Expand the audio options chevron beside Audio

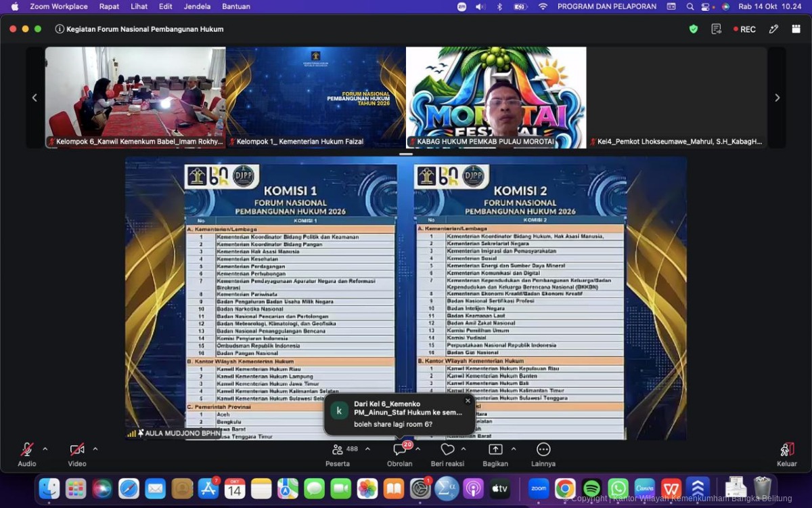point(45,449)
